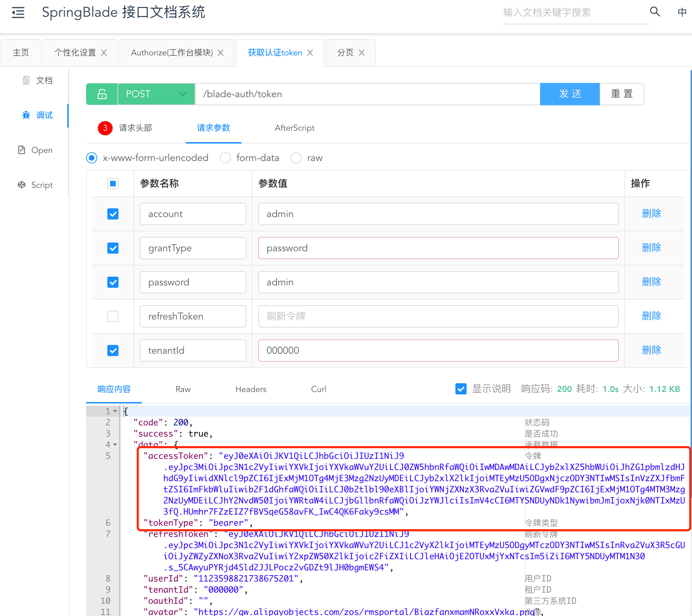Click the refreshToken 刷新令牌 value field
692x616 pixels.
point(438,316)
